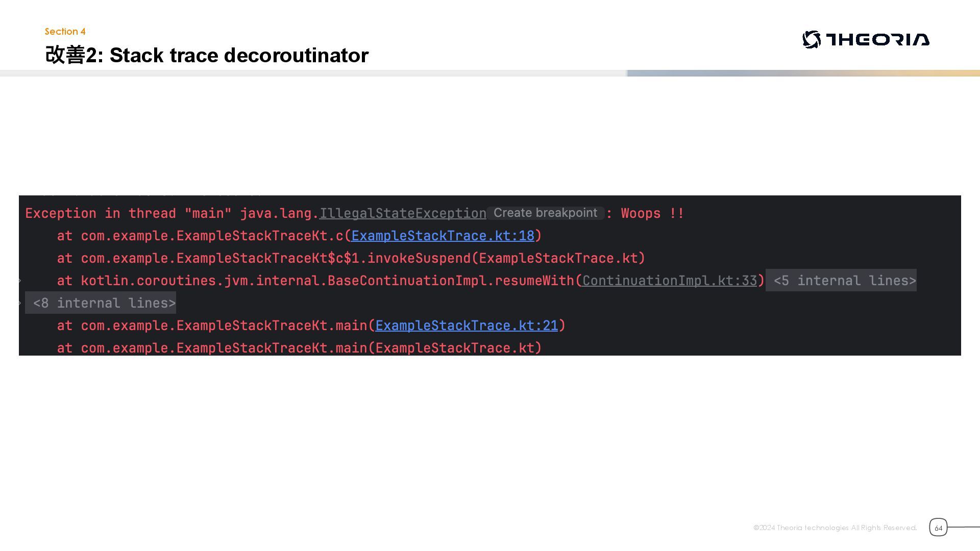Click fold chevron beside the resumeWith line
This screenshot has width=980, height=551.
tap(20, 281)
